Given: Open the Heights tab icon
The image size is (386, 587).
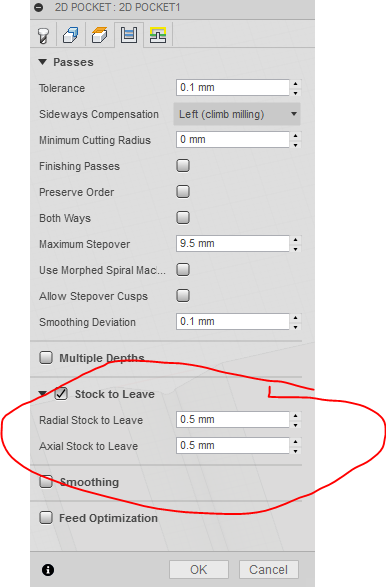Looking at the screenshot, I should pos(100,36).
